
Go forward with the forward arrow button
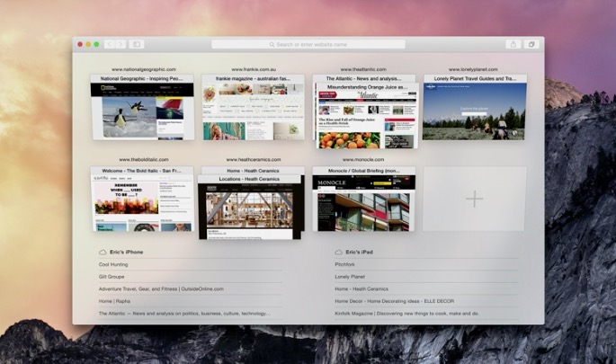121,44
